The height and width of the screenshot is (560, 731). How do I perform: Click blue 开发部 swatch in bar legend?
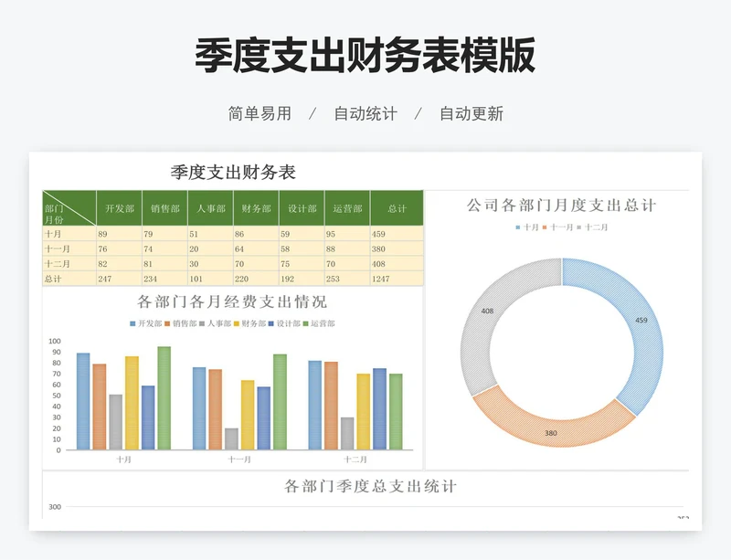(132, 323)
